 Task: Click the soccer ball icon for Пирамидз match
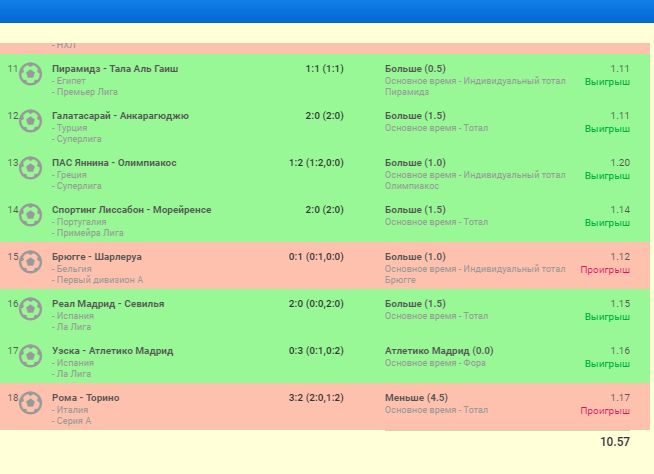30,74
